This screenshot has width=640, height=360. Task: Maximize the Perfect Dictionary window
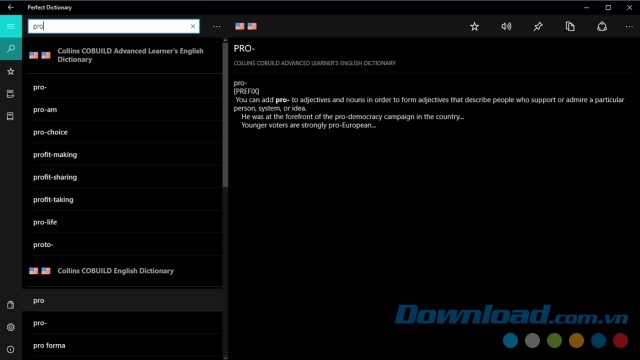pos(608,7)
